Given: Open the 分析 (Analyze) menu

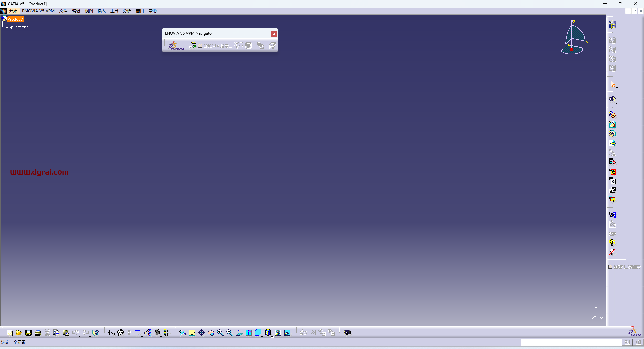Looking at the screenshot, I should click(127, 11).
